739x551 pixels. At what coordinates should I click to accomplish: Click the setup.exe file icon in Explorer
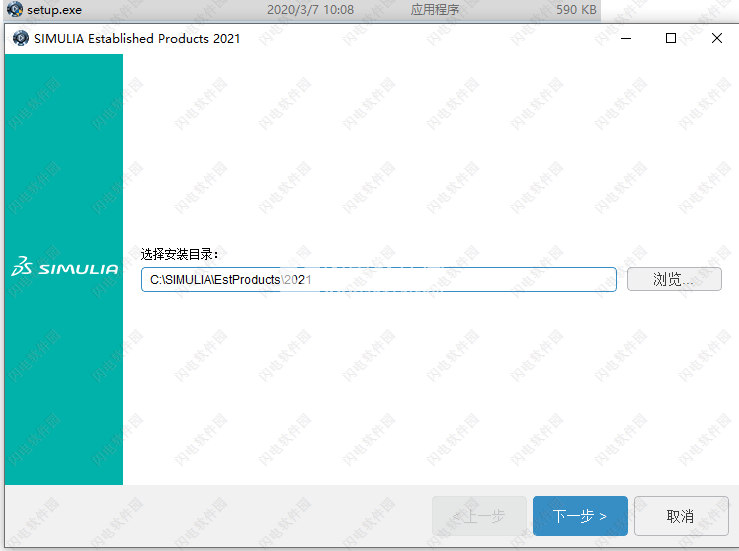click(x=15, y=9)
